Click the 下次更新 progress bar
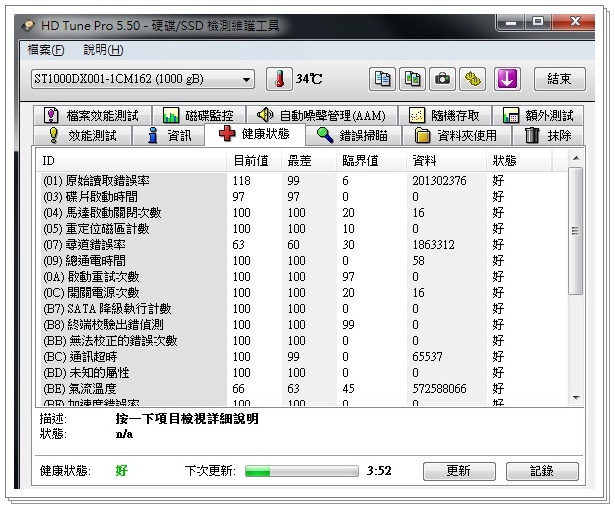 coord(302,471)
